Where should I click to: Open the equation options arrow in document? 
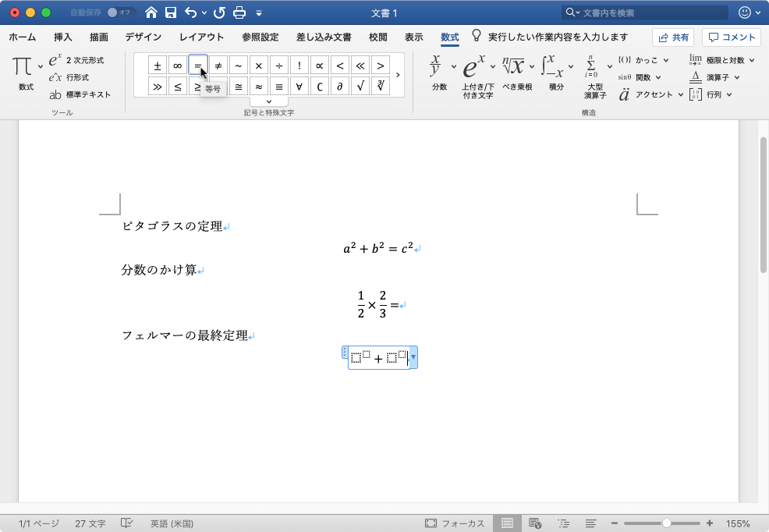point(413,357)
